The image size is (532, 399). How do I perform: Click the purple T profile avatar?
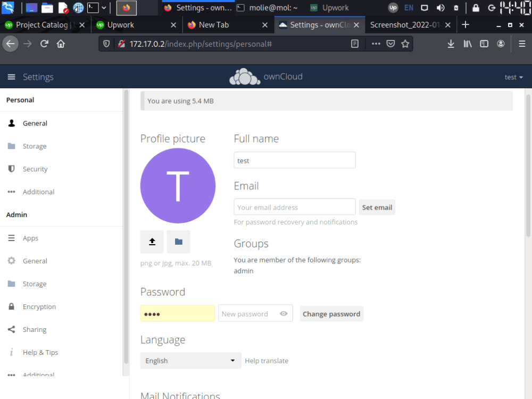click(178, 186)
